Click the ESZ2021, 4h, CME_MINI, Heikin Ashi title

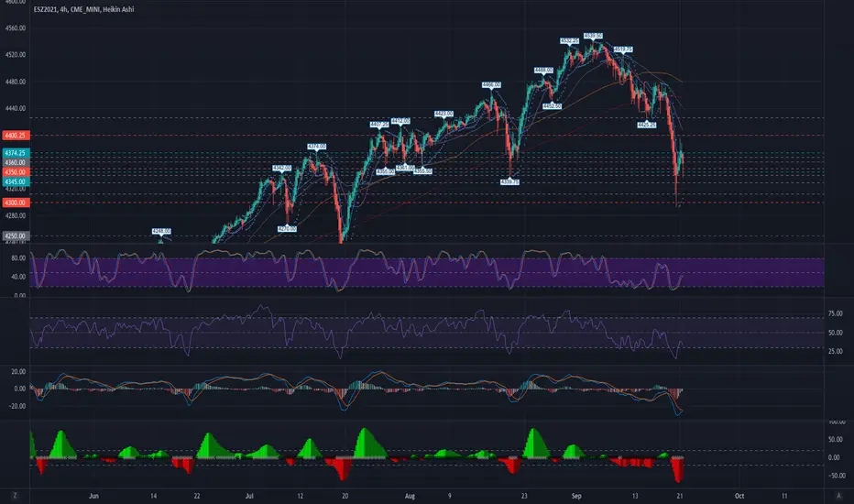[x=84, y=9]
